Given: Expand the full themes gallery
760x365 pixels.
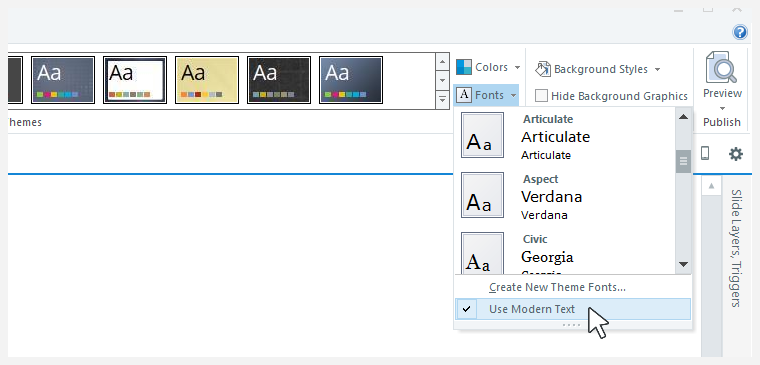Looking at the screenshot, I should pos(442,99).
